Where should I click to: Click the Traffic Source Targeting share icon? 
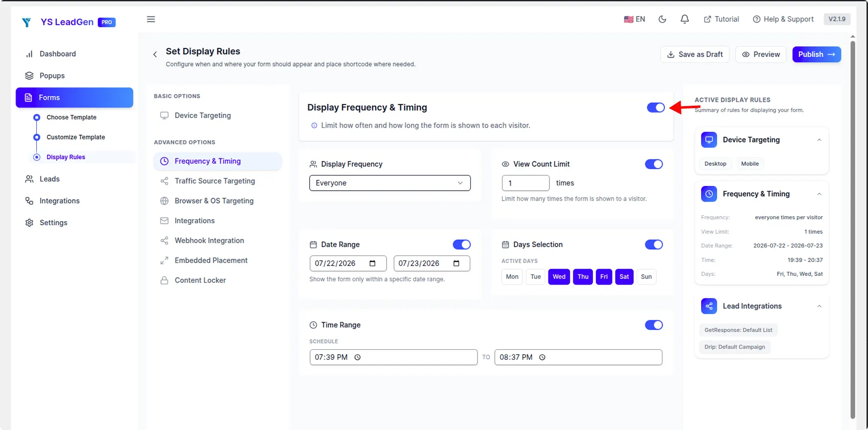pyautogui.click(x=164, y=181)
